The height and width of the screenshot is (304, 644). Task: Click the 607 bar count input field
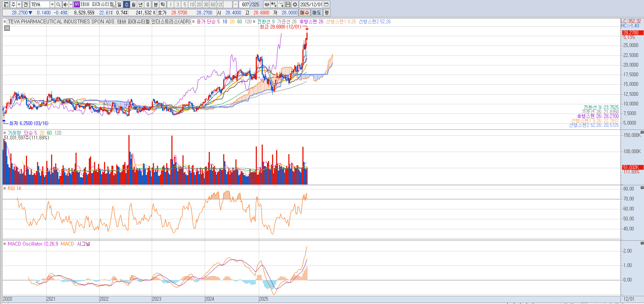tap(245, 4)
